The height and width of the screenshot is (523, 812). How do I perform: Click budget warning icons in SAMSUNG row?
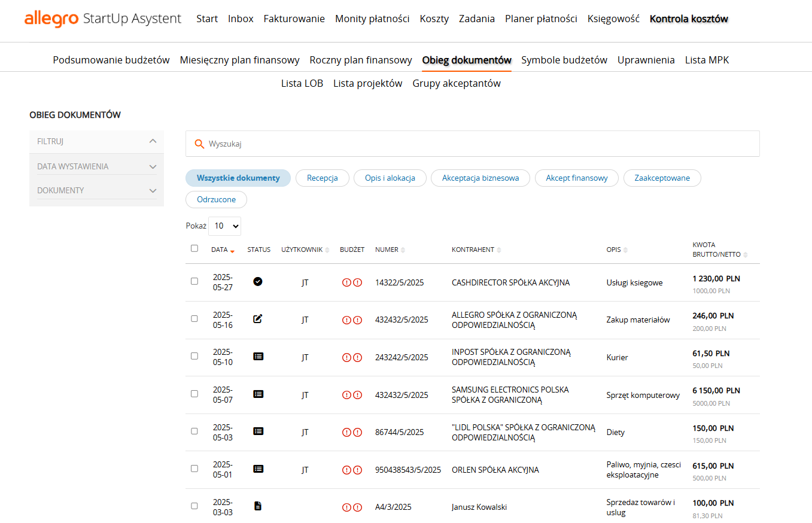click(352, 395)
